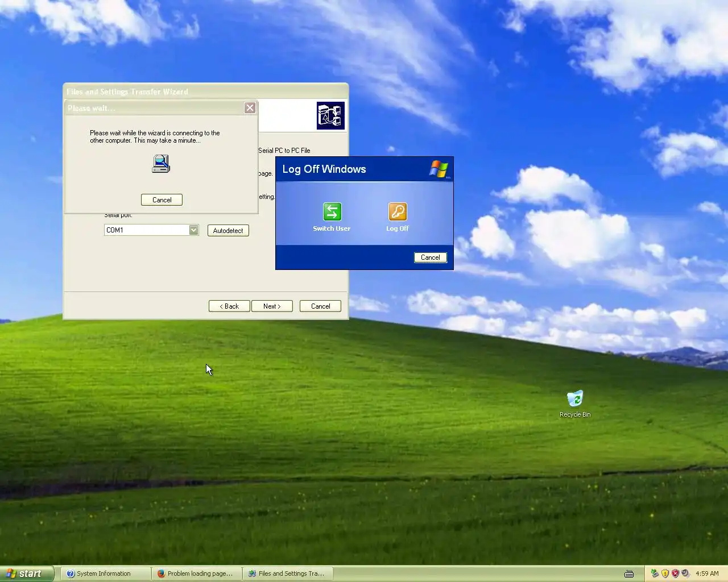
Task: Click the red security alert shield tray icon
Action: pos(675,573)
